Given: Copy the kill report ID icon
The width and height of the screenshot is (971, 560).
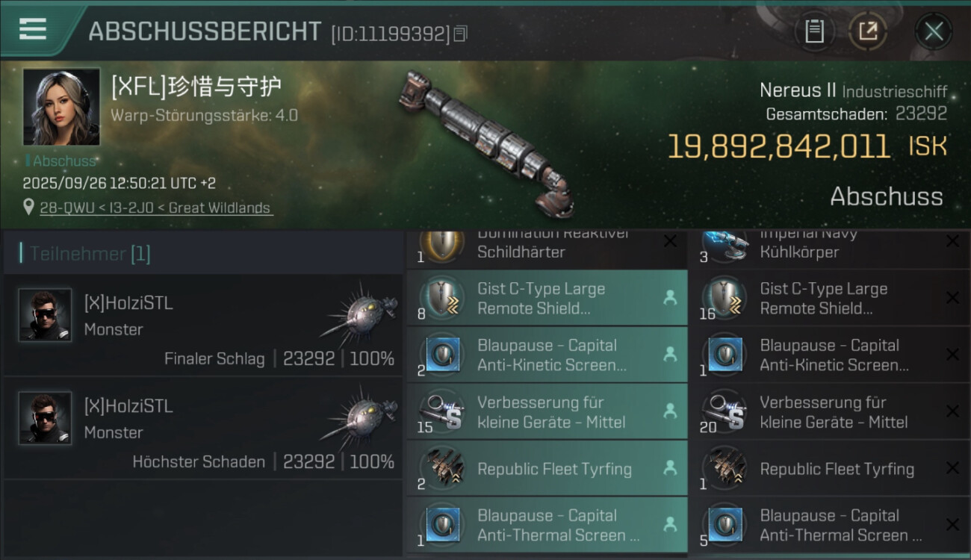Looking at the screenshot, I should click(x=461, y=34).
